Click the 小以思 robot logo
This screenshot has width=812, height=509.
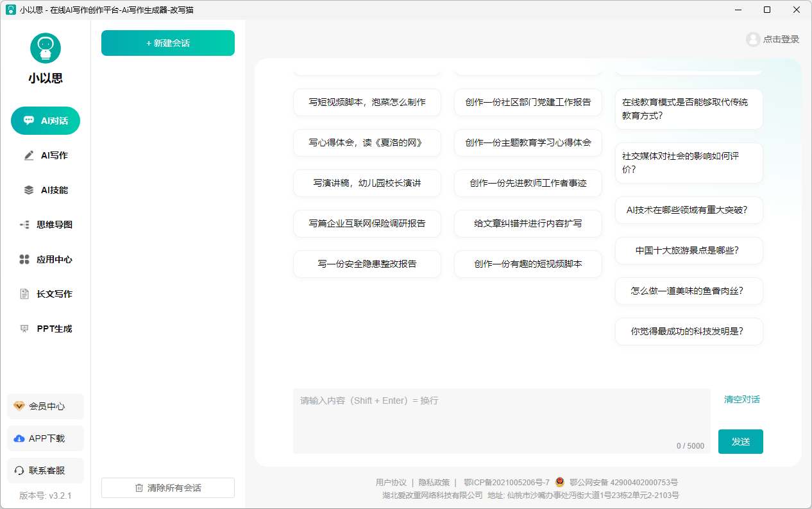46,49
